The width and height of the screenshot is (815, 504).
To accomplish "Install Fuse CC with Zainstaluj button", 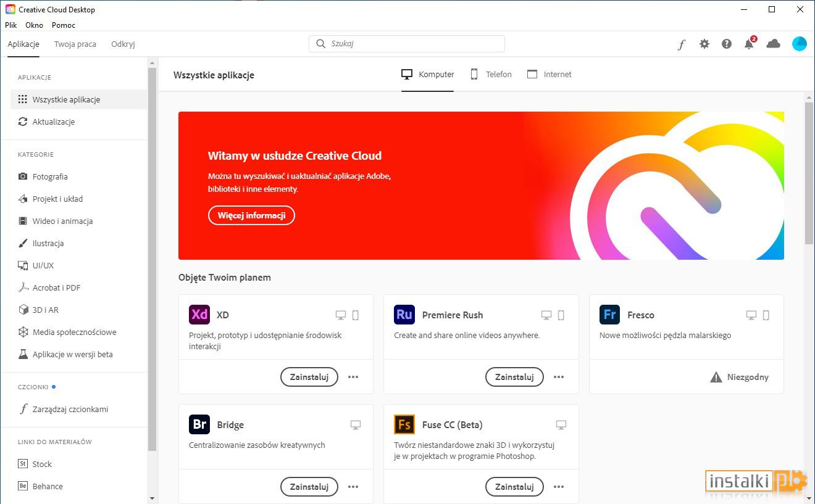I will tap(514, 487).
